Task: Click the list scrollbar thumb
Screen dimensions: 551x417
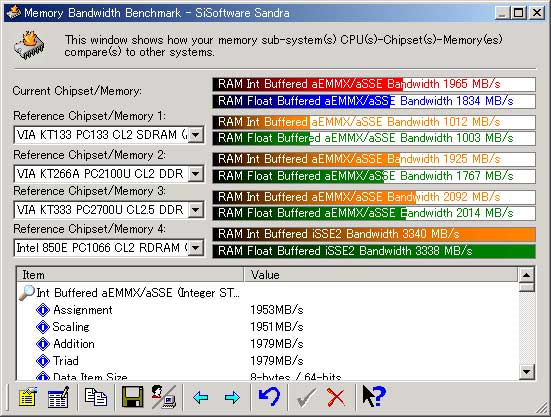Action: [526, 287]
